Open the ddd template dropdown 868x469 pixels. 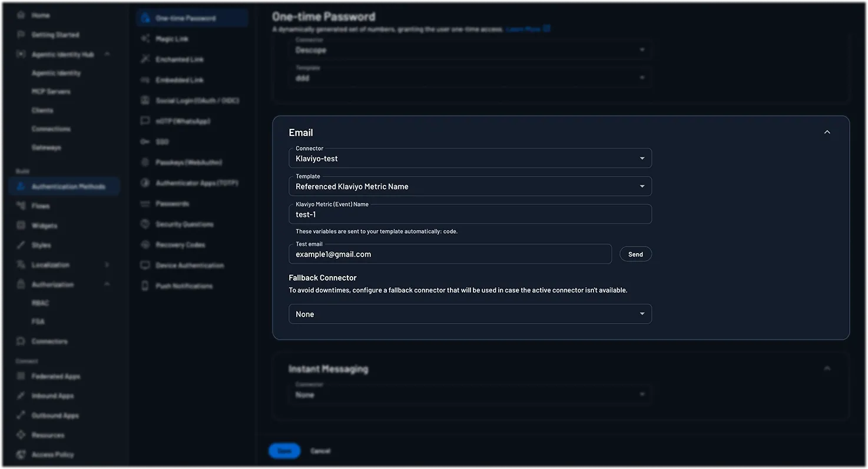[x=470, y=77]
